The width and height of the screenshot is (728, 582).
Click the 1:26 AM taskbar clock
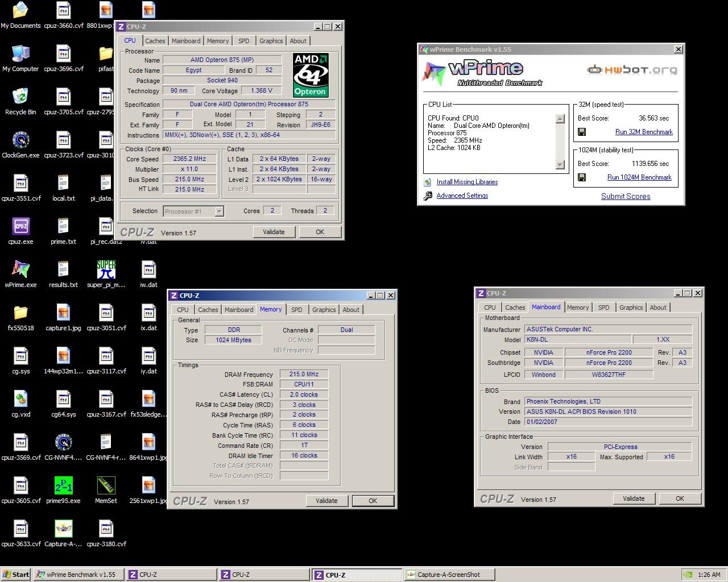coord(709,575)
